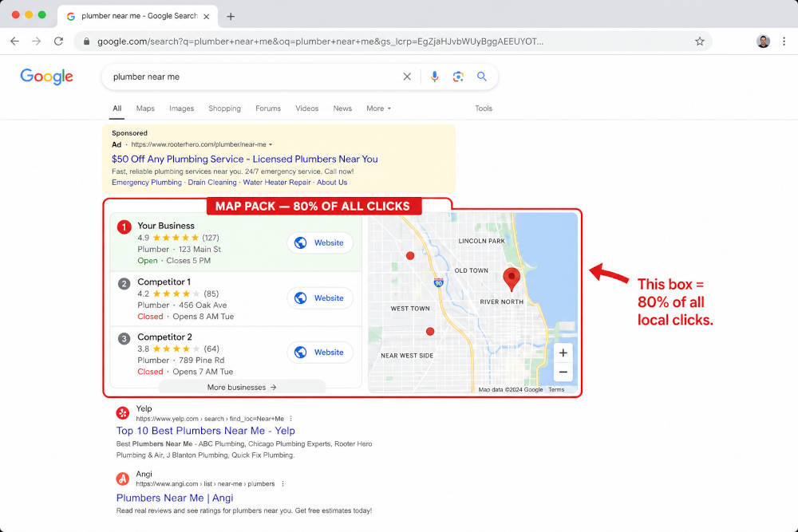
Task: Open a new tab with the plus icon
Action: 231,16
